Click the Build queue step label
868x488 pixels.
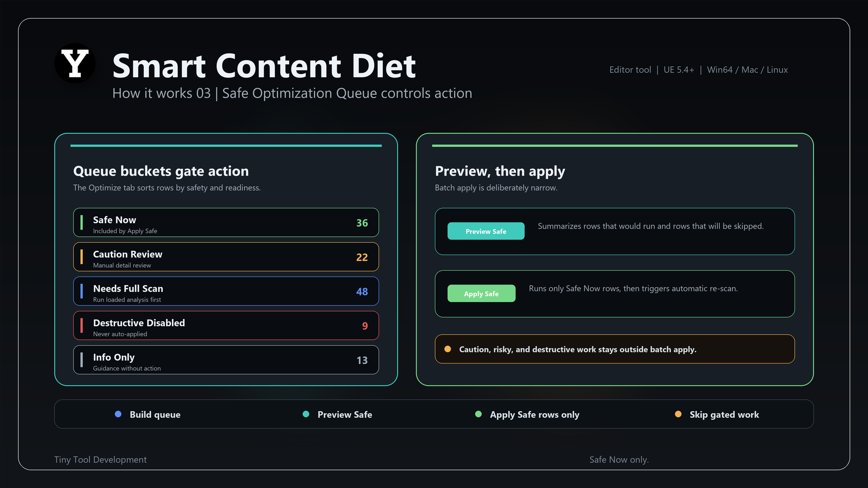[x=155, y=414]
